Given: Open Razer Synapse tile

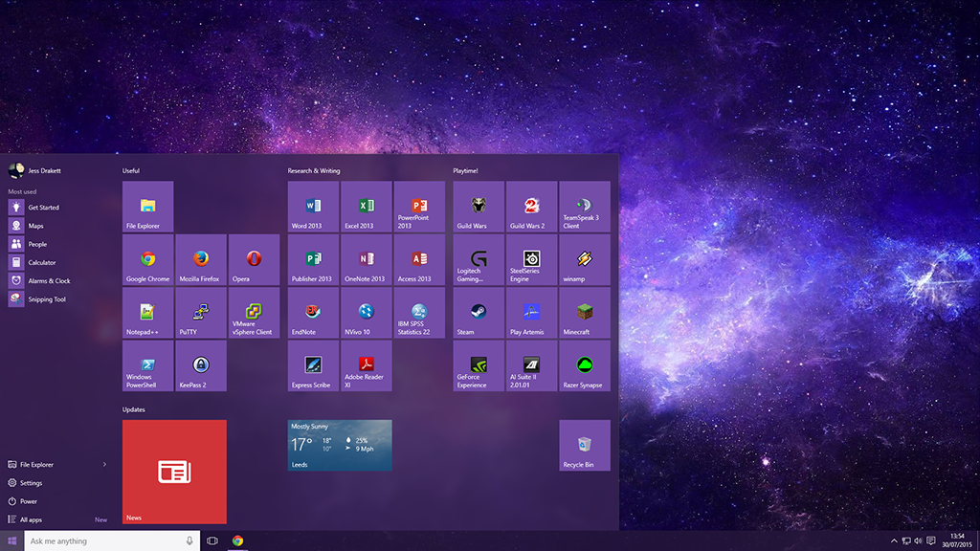Looking at the screenshot, I should pyautogui.click(x=585, y=366).
